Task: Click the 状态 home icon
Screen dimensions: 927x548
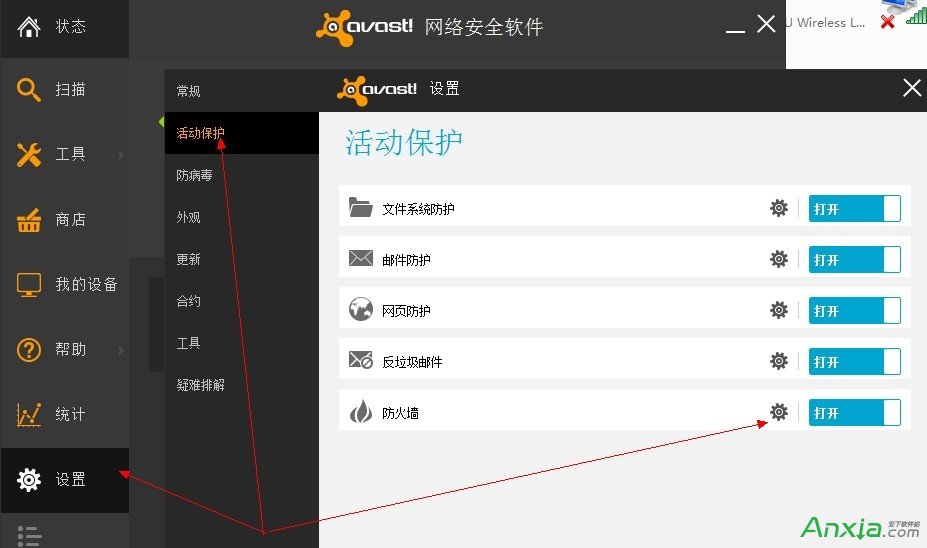Action: coord(28,27)
